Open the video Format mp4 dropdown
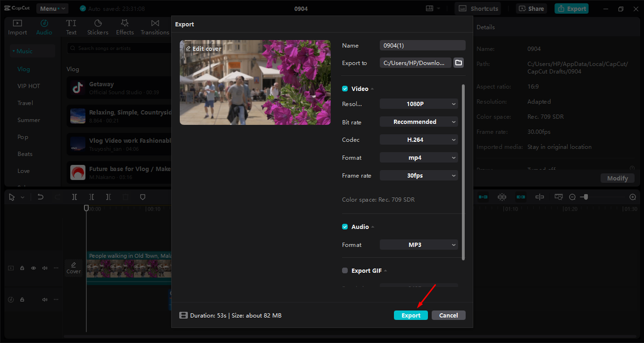The width and height of the screenshot is (644, 343). click(419, 157)
